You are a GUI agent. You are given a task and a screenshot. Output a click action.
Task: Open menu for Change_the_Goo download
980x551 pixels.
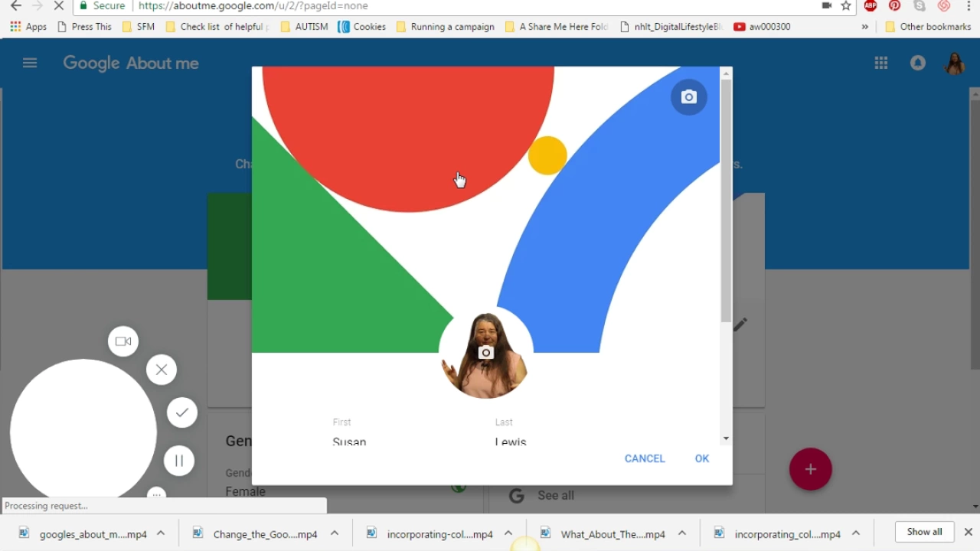[x=335, y=533]
